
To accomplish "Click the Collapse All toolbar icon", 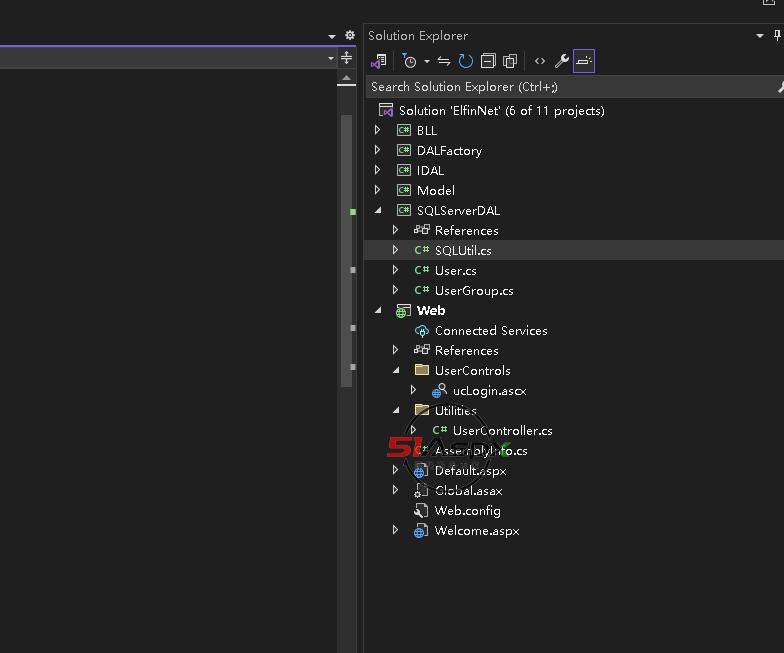I will pos(488,61).
